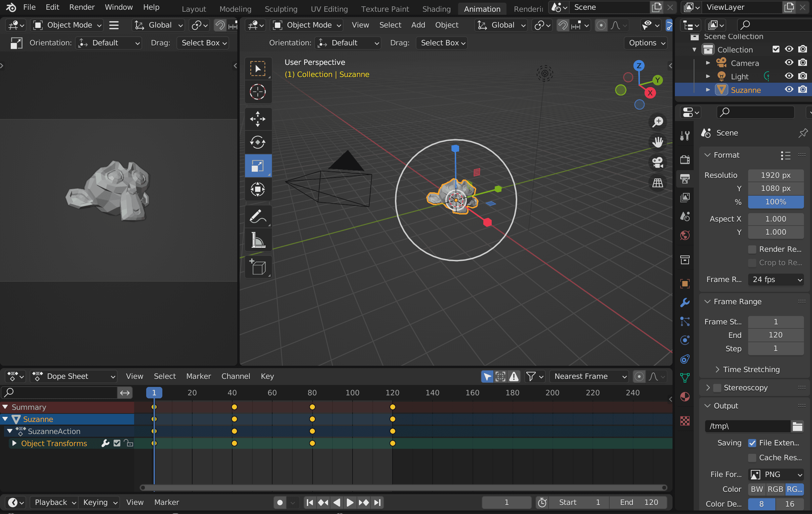Open Dope Sheet mode dropdown
Viewport: 812px width, 514px height.
point(74,377)
